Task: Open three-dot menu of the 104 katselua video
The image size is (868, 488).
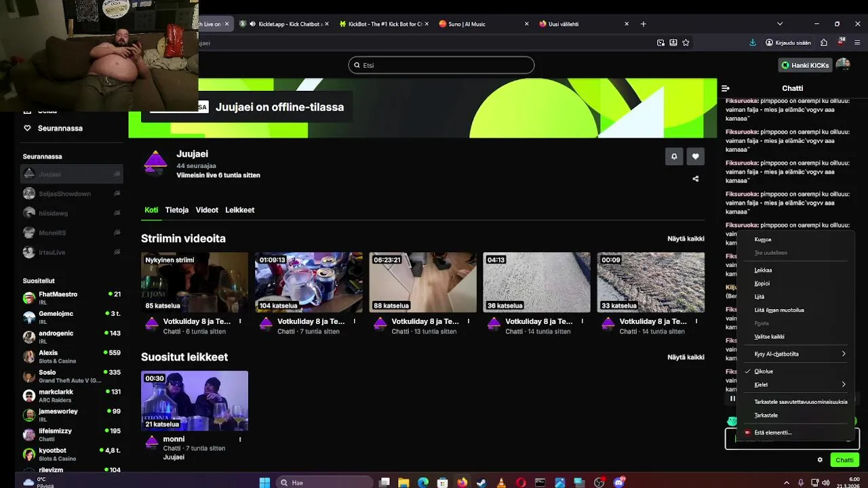Action: coord(354,321)
